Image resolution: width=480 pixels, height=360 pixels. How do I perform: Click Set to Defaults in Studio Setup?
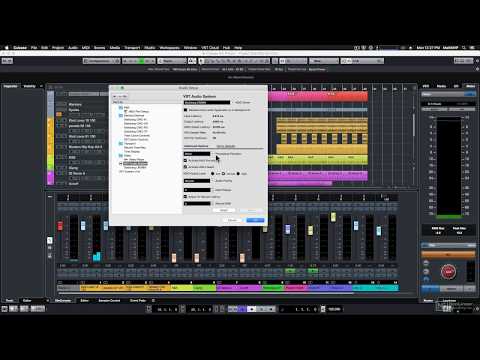[x=226, y=146]
